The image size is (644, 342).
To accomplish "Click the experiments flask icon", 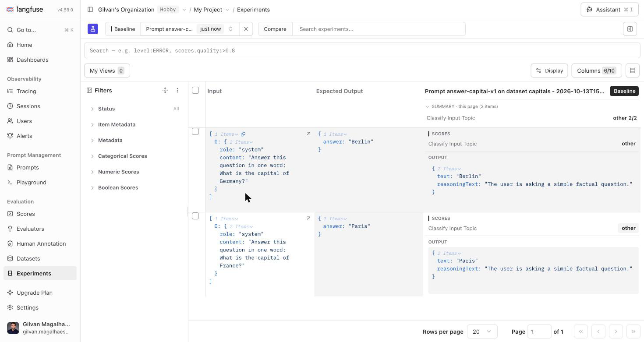I will 93,29.
